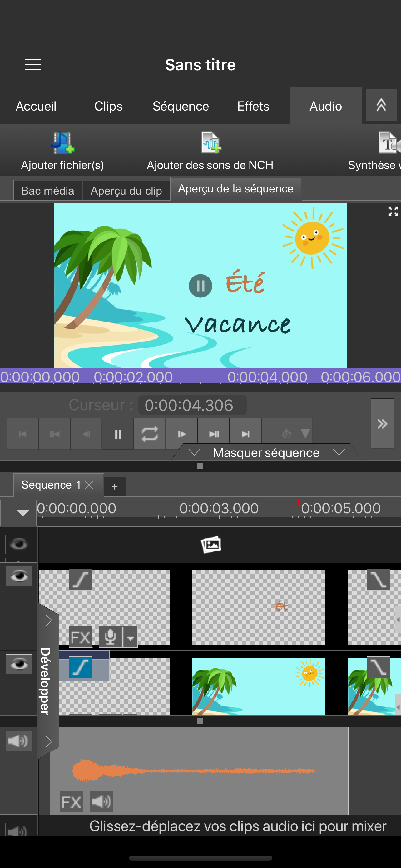Open the Bac média panel tab
The image size is (401, 868).
[x=48, y=190]
